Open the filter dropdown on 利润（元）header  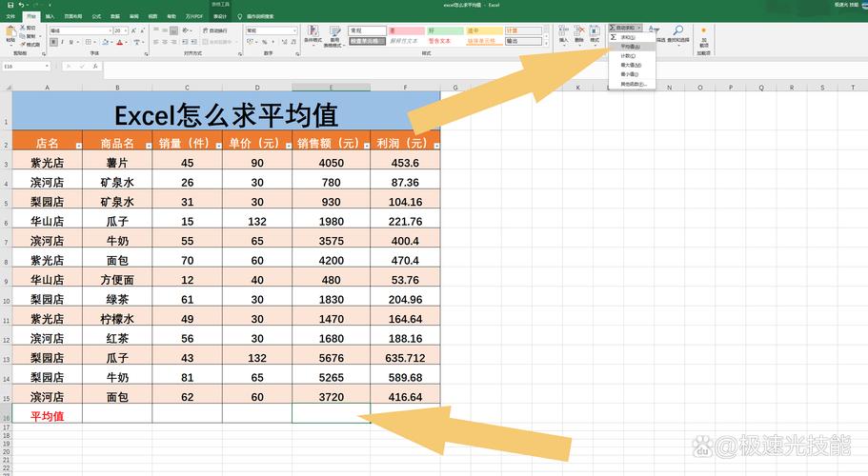point(436,146)
